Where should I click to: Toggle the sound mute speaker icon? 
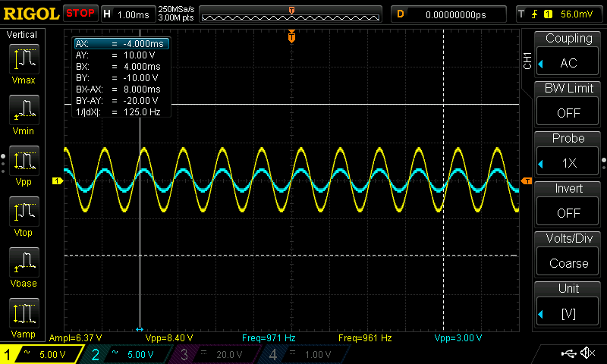(x=587, y=353)
